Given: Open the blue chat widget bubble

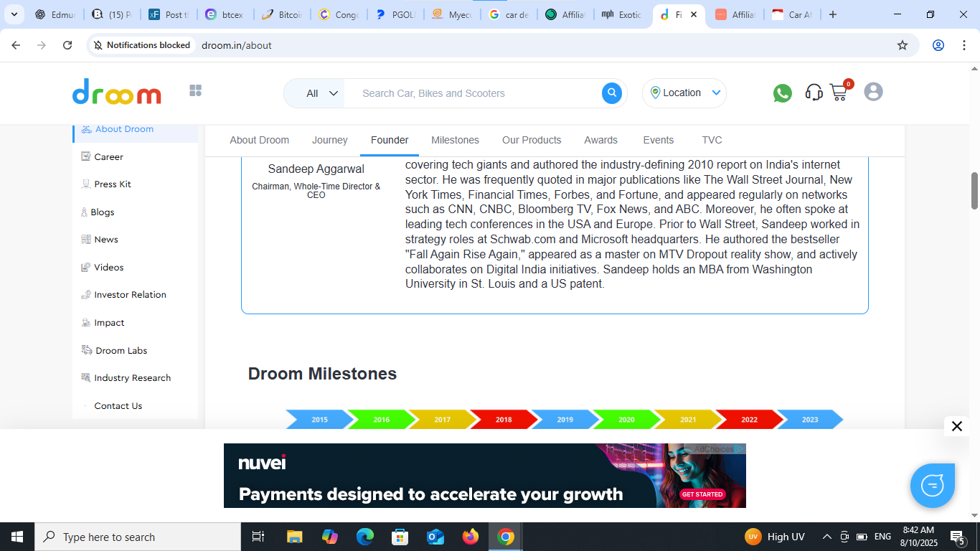Looking at the screenshot, I should [x=933, y=486].
